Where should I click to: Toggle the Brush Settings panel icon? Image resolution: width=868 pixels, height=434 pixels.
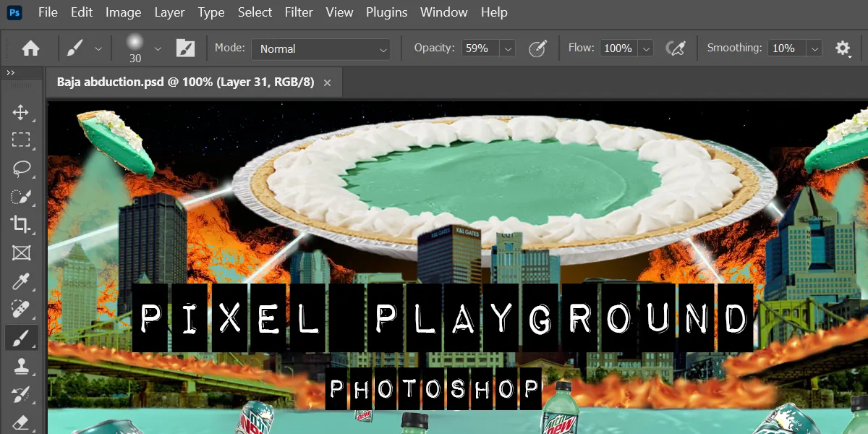[185, 48]
